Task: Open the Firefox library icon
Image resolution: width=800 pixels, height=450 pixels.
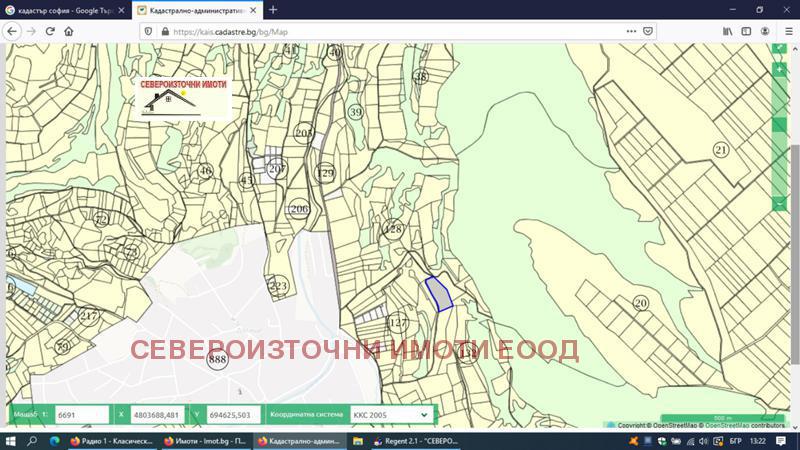Action: pyautogui.click(x=728, y=31)
